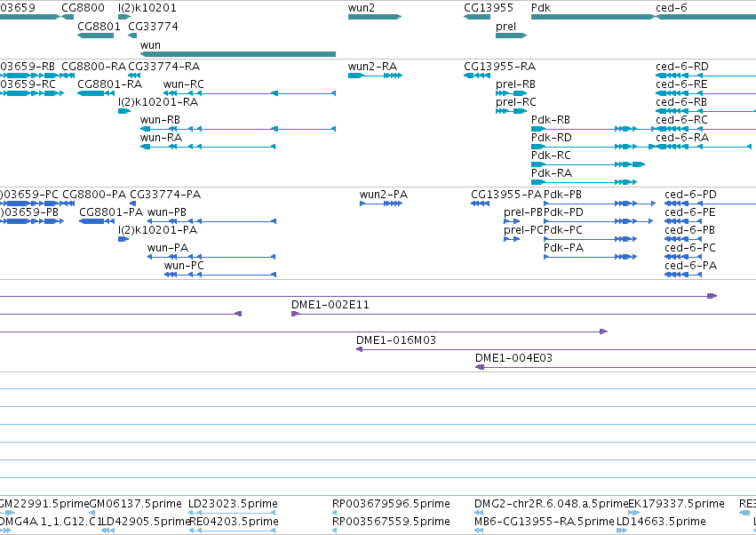Select the CG8801 gene bar
This screenshot has height=535, width=756.
95,36
